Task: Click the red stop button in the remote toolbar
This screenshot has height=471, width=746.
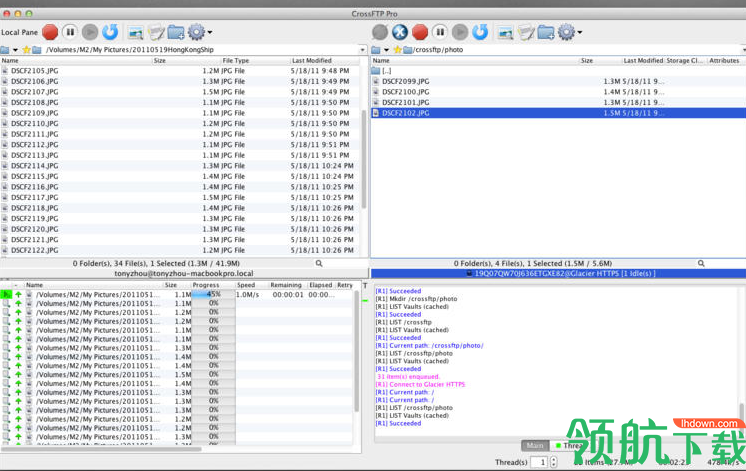Action: [x=420, y=32]
